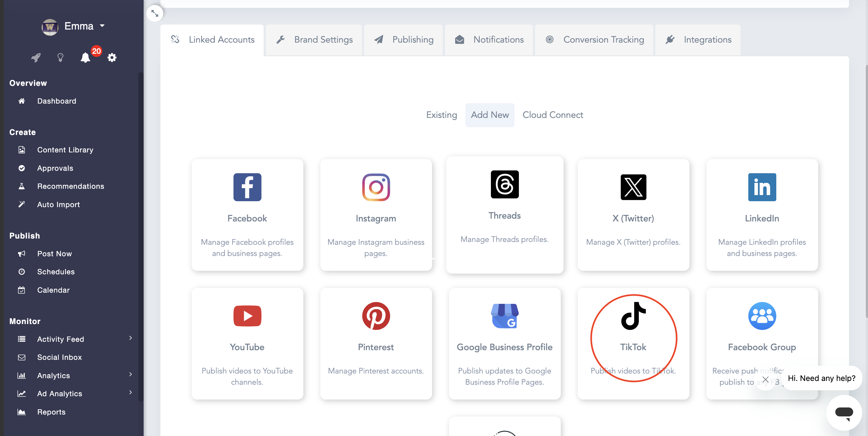Click the Google Business Profile icon
868x436 pixels.
(x=505, y=316)
